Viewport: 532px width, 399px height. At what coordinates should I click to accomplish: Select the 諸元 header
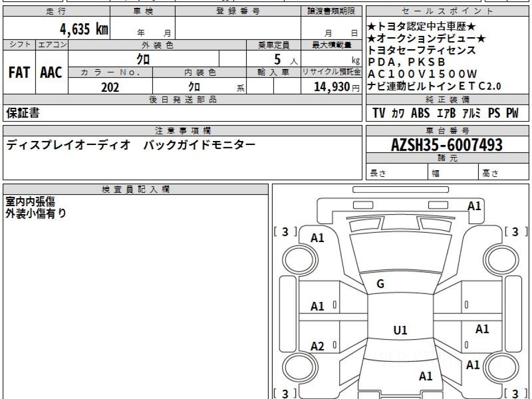click(447, 158)
